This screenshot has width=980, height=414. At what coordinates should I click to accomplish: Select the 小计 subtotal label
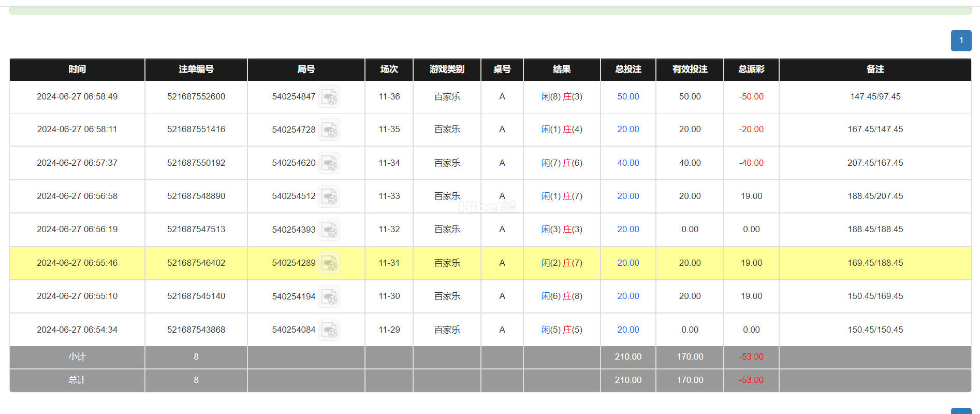(77, 356)
